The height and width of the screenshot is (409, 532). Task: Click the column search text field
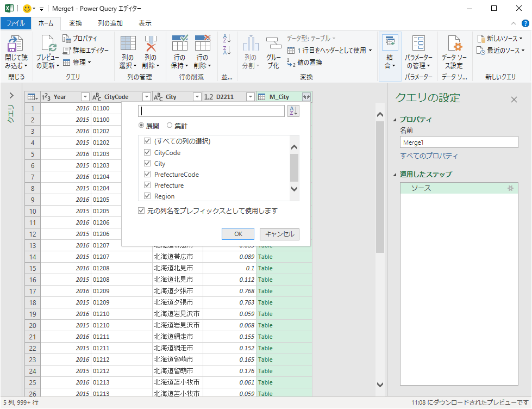click(x=211, y=111)
